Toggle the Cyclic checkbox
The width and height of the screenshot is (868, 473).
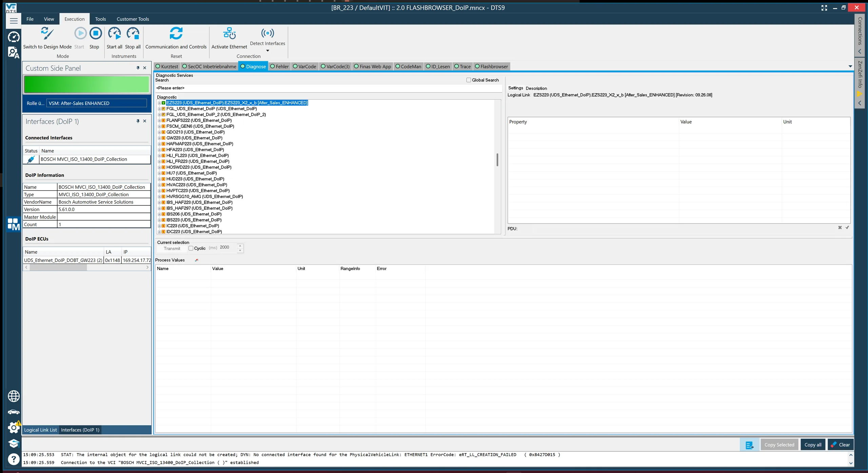[x=191, y=248]
